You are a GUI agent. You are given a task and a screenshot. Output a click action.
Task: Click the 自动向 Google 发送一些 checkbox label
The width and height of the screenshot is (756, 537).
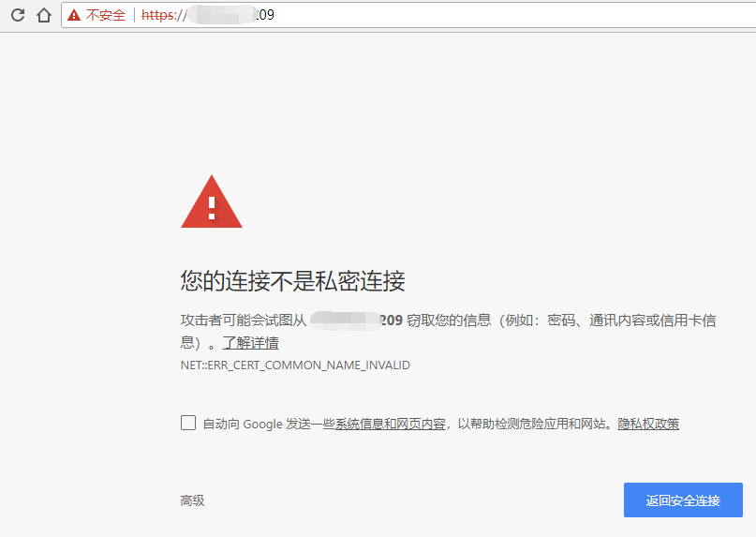pyautogui.click(x=268, y=424)
